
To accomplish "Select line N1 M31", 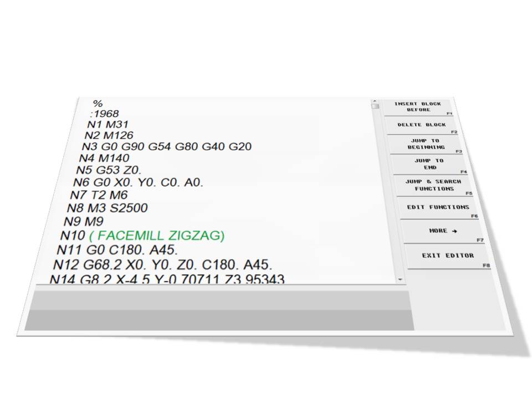I will (x=108, y=125).
